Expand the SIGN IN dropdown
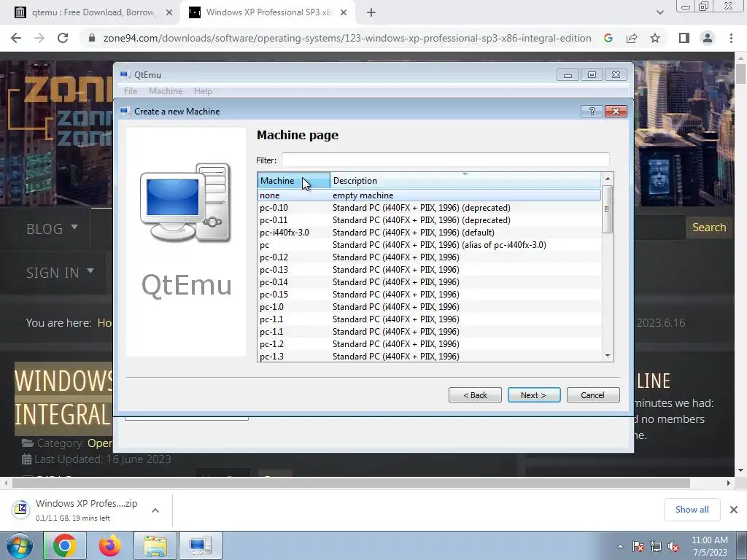Viewport: 747px width, 560px height. tap(60, 273)
